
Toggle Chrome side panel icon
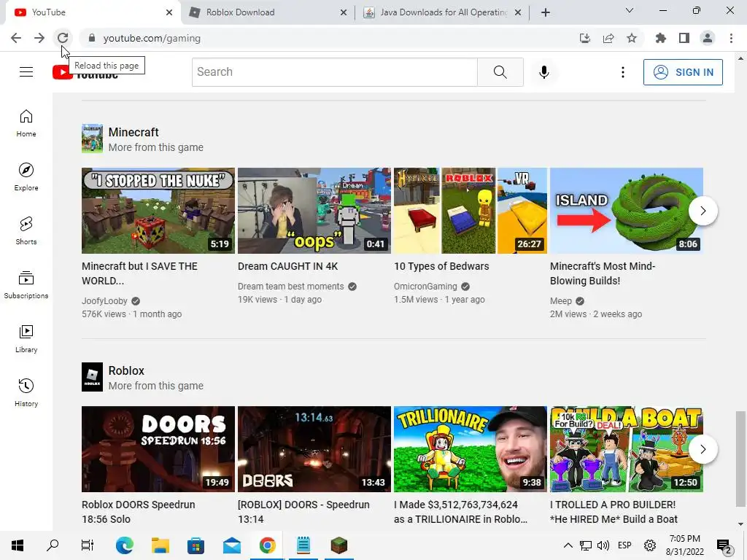pos(684,38)
